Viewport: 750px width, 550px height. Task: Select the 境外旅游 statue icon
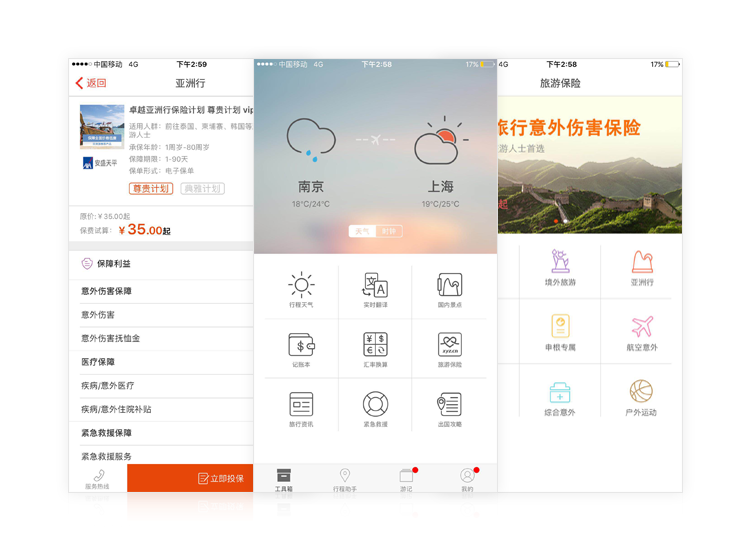tap(560, 261)
